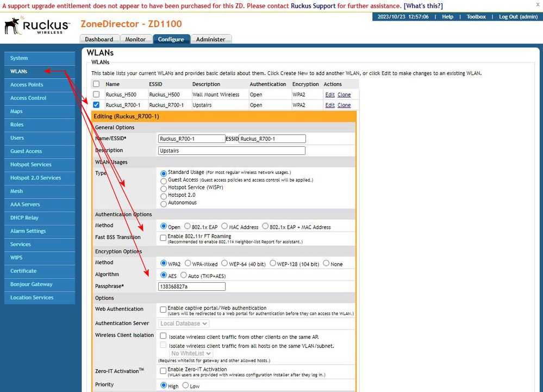Image resolution: width=543 pixels, height=392 pixels.
Task: Set priority to Low
Action: [x=185, y=385]
